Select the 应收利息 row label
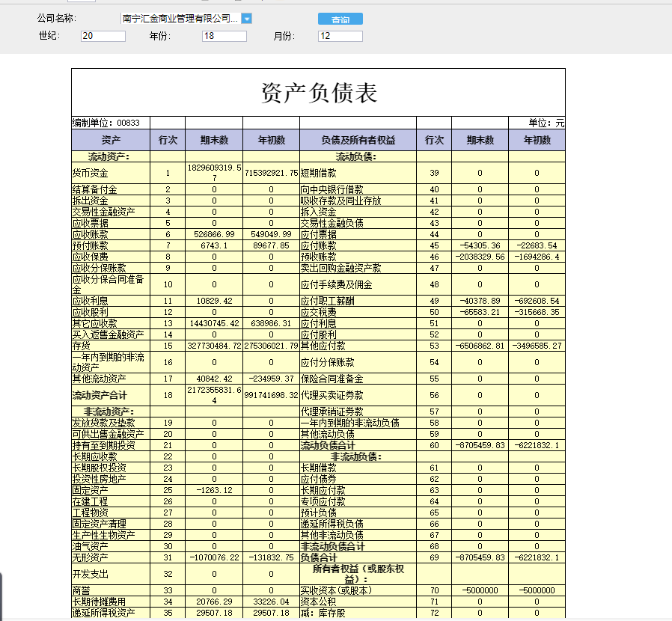The image size is (672, 621). 90,301
